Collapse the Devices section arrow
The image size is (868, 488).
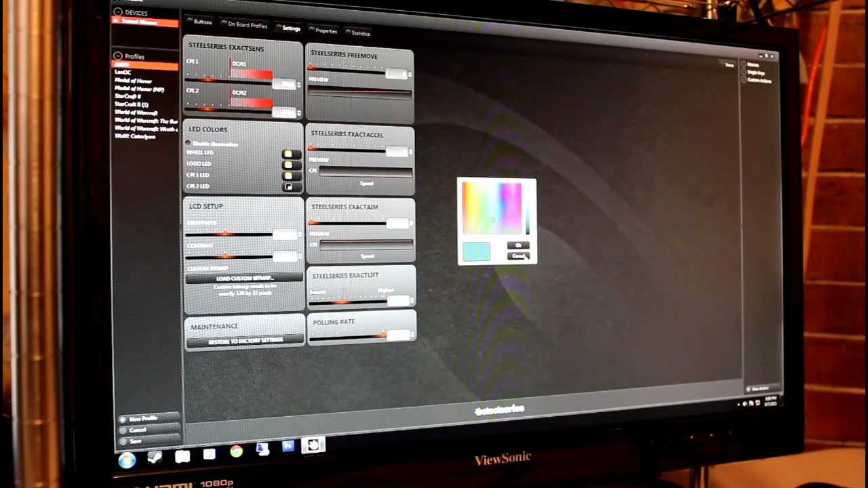(x=118, y=12)
